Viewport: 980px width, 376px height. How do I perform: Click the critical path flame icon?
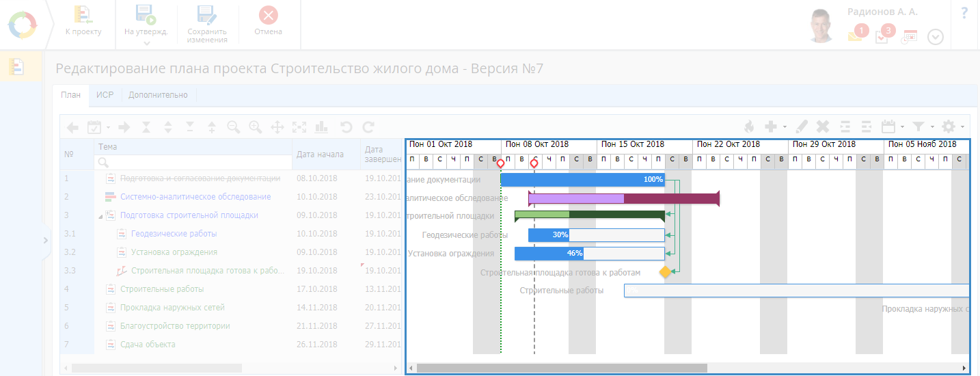tap(749, 126)
